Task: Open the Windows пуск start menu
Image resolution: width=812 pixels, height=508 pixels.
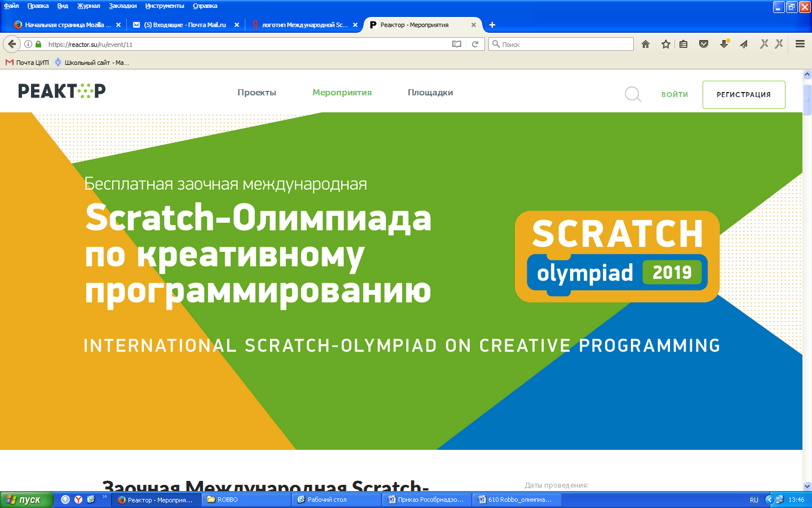Action: pyautogui.click(x=26, y=500)
